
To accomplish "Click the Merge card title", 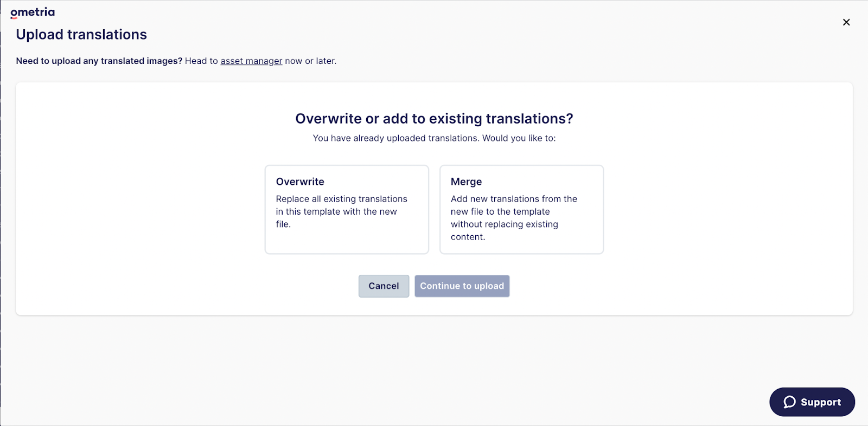I will click(x=466, y=182).
